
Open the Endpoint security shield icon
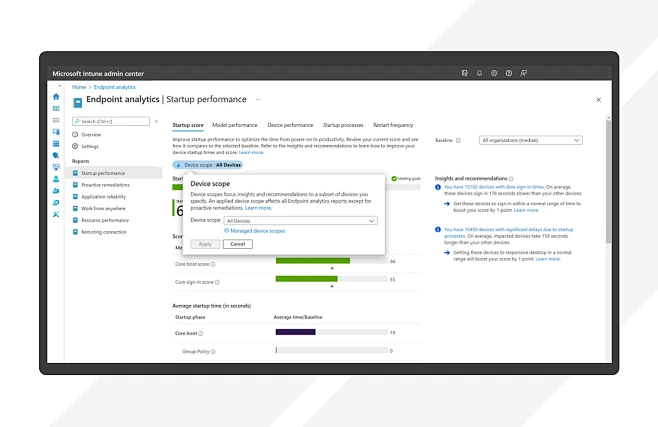coord(56,155)
